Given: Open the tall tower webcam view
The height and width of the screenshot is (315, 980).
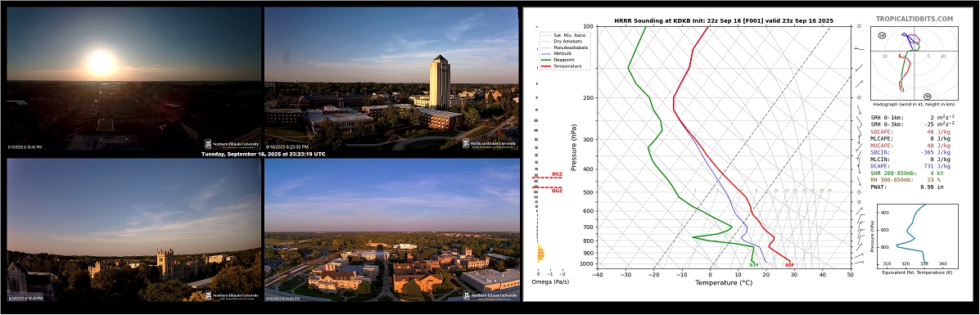Looking at the screenshot, I should click(392, 79).
